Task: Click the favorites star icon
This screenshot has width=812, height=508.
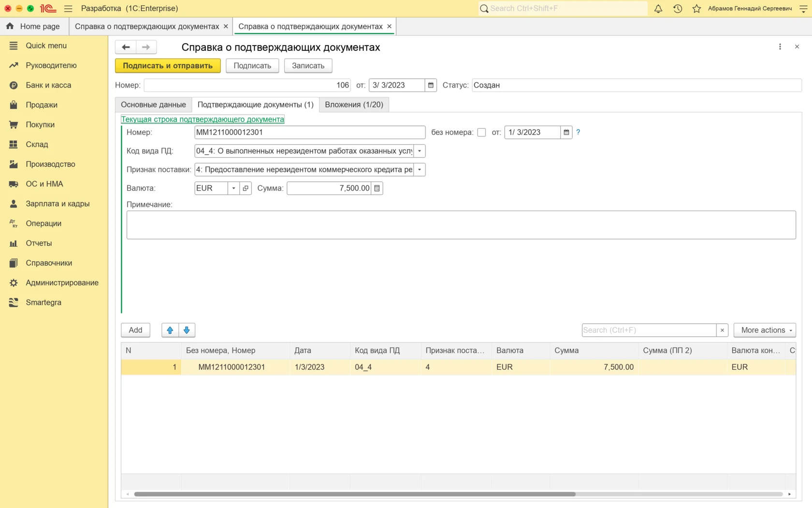Action: click(696, 9)
